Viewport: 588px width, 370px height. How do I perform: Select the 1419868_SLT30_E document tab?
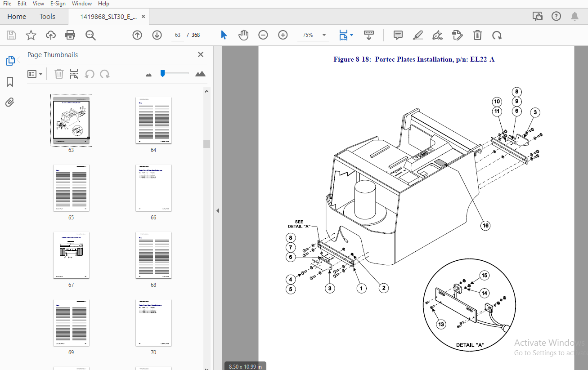[108, 17]
